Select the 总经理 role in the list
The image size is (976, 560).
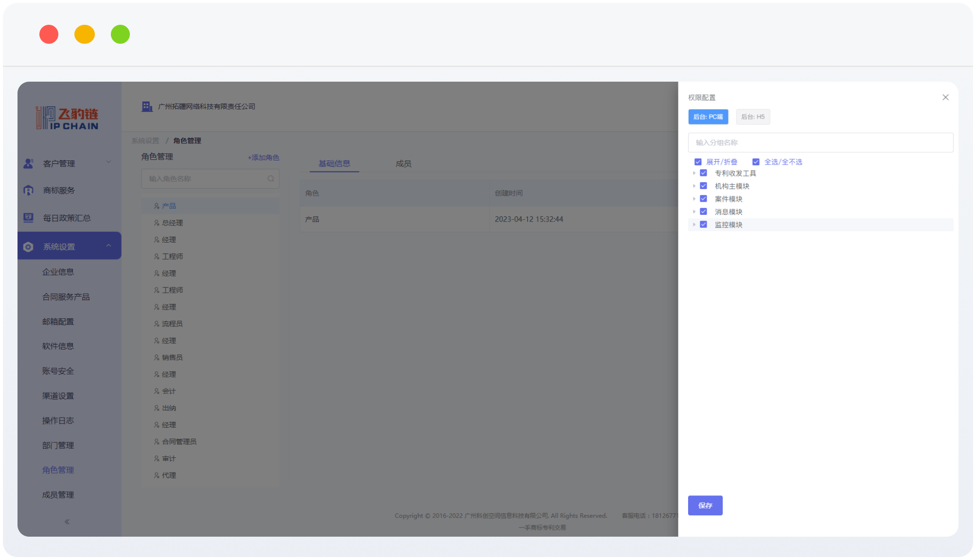point(172,223)
